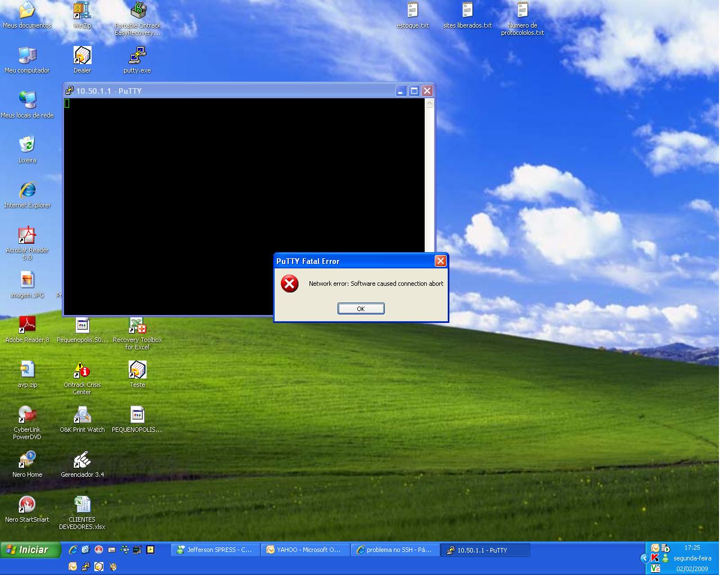Select the Teste desktop shortcut
728x575 pixels.
point(138,375)
